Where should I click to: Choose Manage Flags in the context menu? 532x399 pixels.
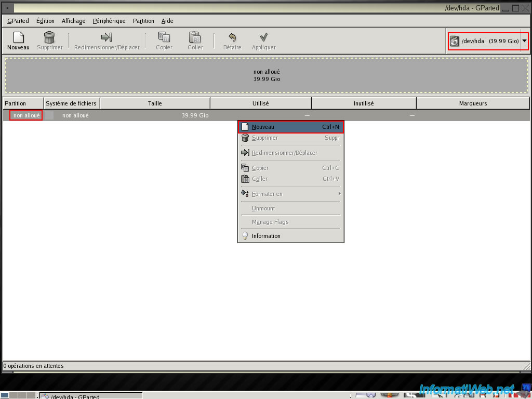(291, 222)
